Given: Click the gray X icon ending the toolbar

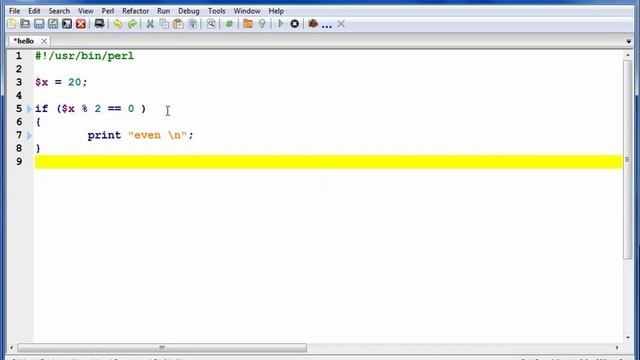Looking at the screenshot, I should click(x=341, y=24).
